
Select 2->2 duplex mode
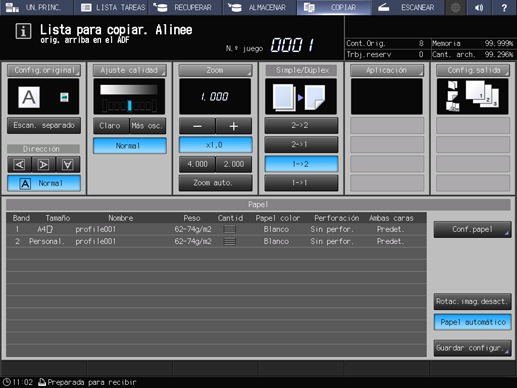pos(301,126)
